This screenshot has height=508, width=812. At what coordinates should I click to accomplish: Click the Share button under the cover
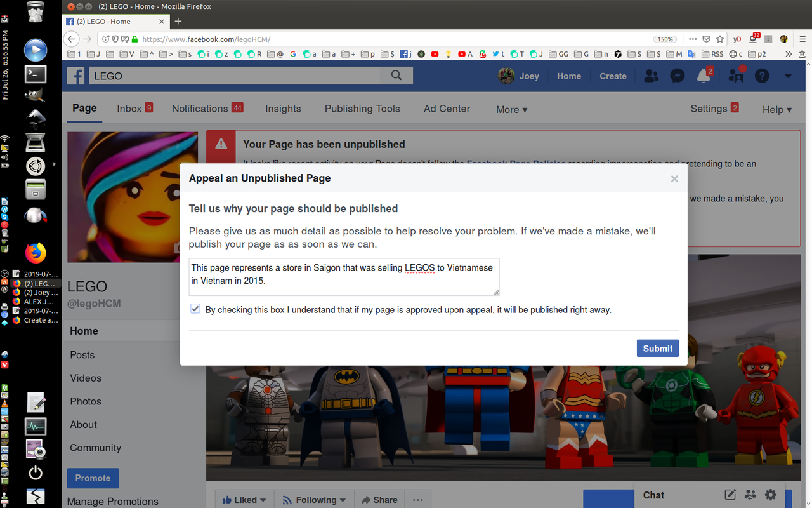click(379, 500)
